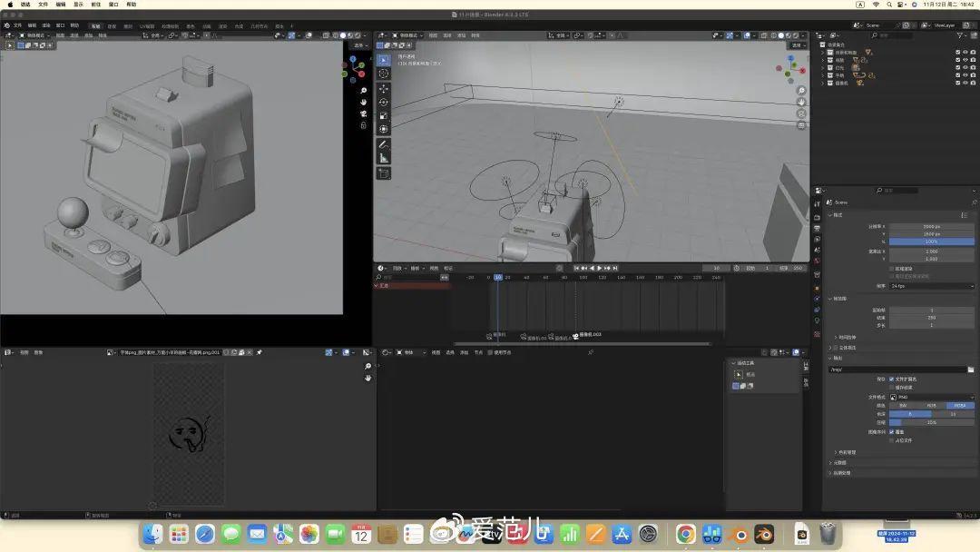This screenshot has height=552, width=980.
Task: Select the Rotate tool in viewport toolbar
Action: [x=384, y=103]
